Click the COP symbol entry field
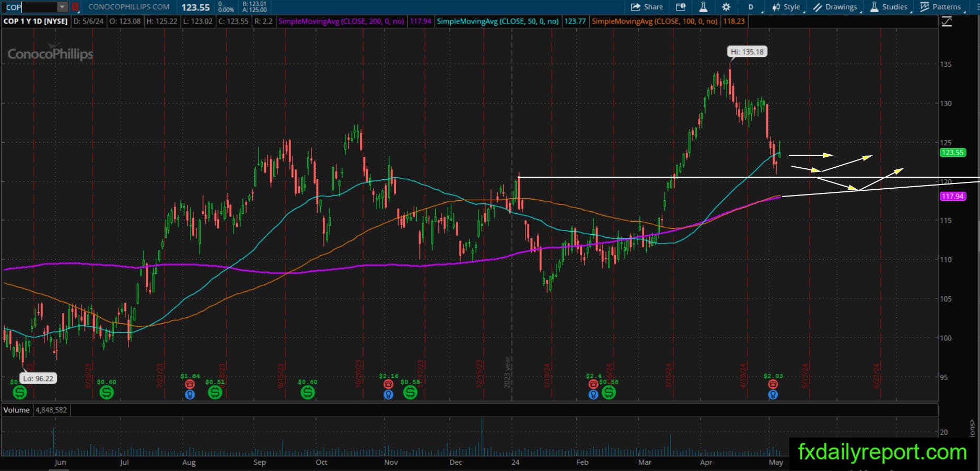Viewport: 980px width, 471px height. [x=30, y=7]
